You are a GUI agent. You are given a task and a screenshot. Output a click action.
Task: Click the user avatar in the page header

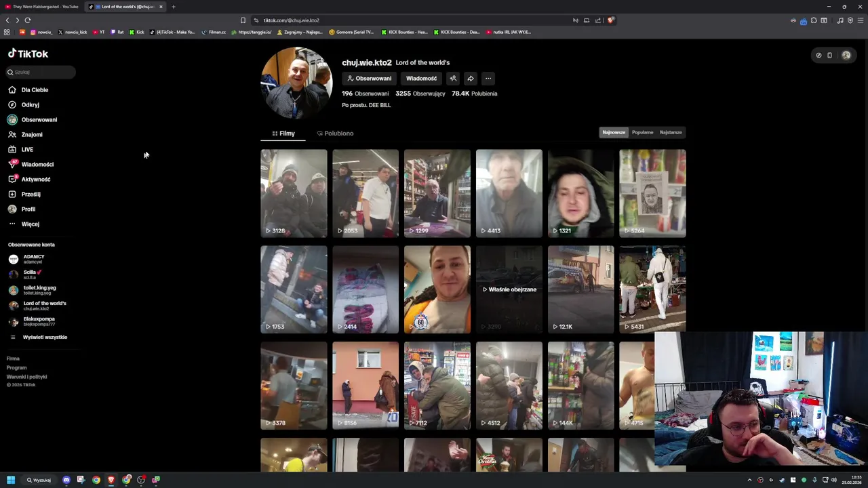846,55
